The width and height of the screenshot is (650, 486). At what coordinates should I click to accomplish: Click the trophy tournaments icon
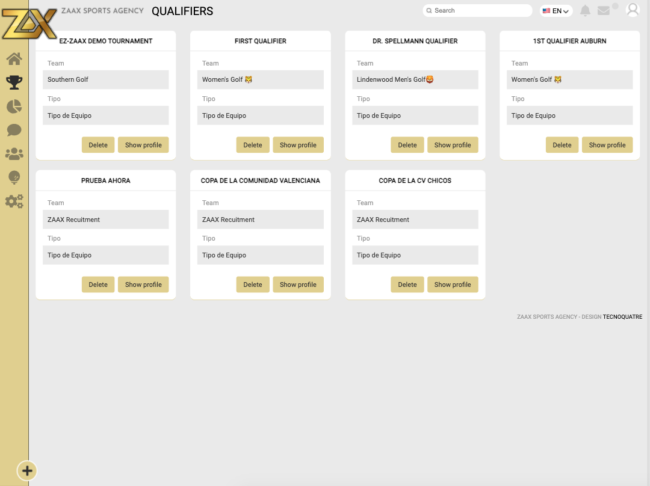pyautogui.click(x=14, y=83)
